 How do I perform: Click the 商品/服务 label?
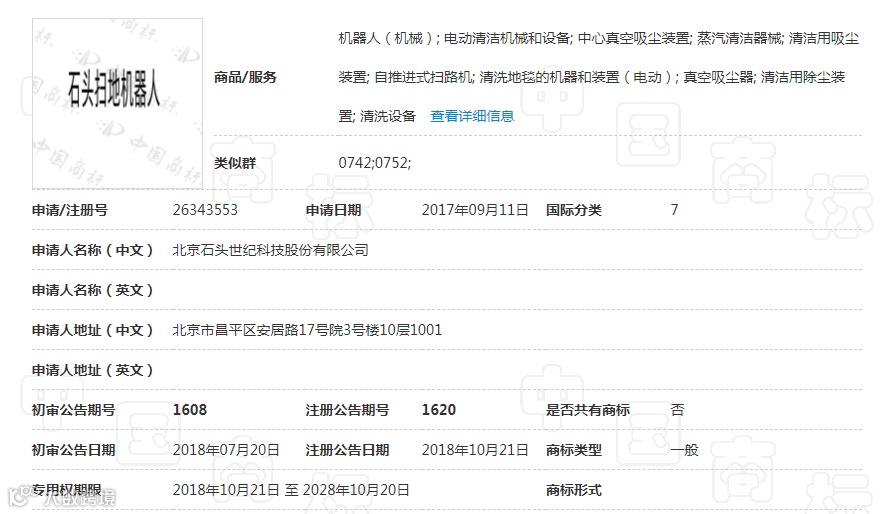click(x=245, y=77)
